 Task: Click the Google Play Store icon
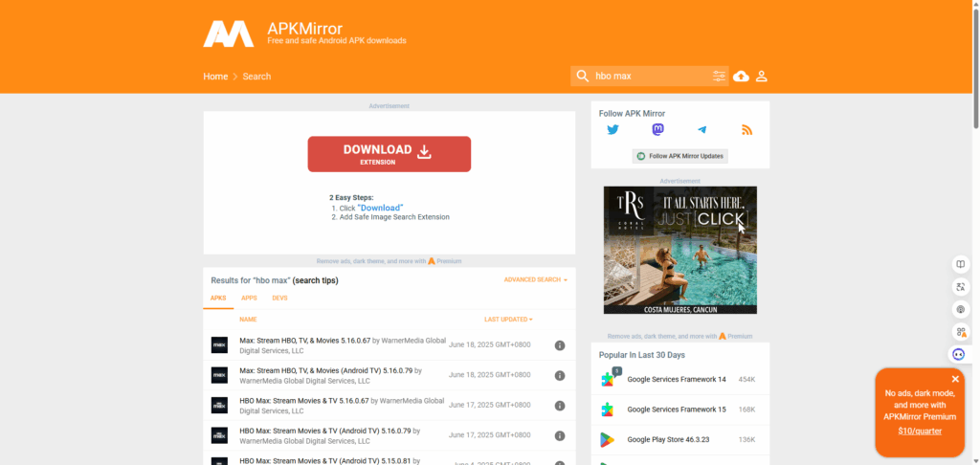[x=607, y=439]
